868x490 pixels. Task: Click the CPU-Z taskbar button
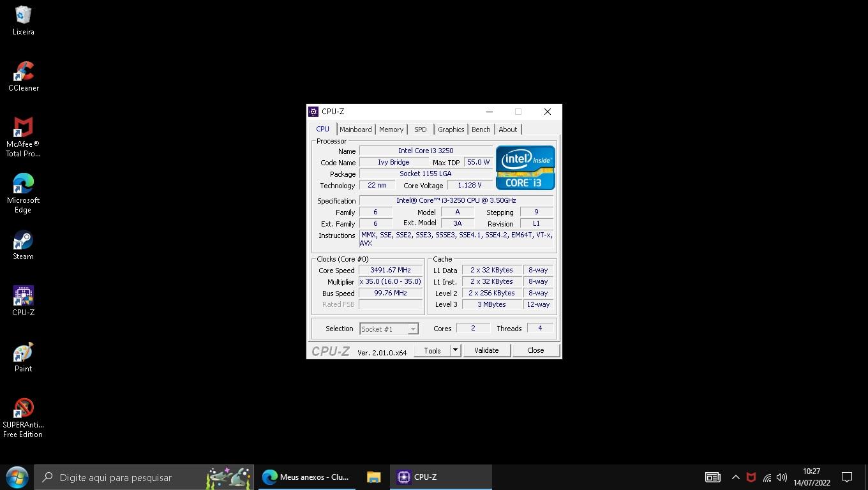pos(440,477)
